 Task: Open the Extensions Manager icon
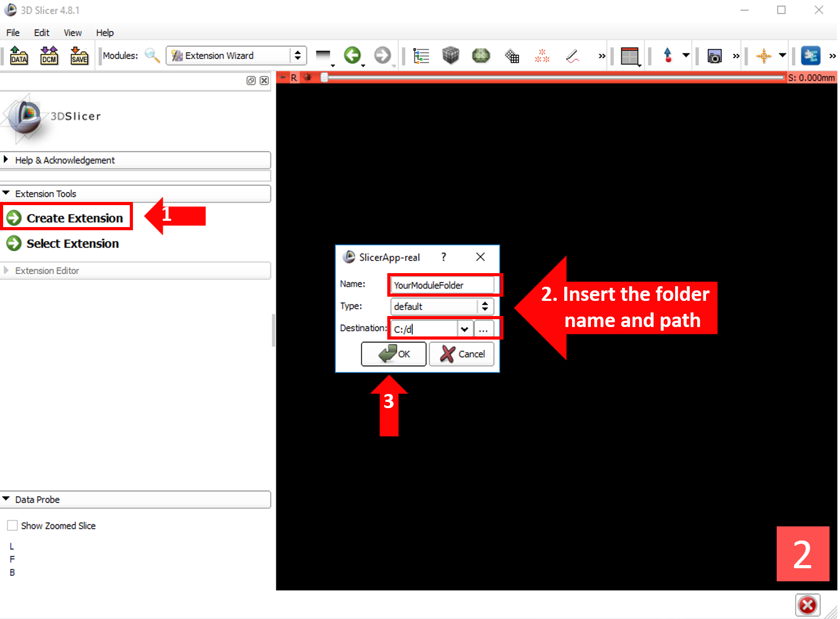pyautogui.click(x=811, y=55)
